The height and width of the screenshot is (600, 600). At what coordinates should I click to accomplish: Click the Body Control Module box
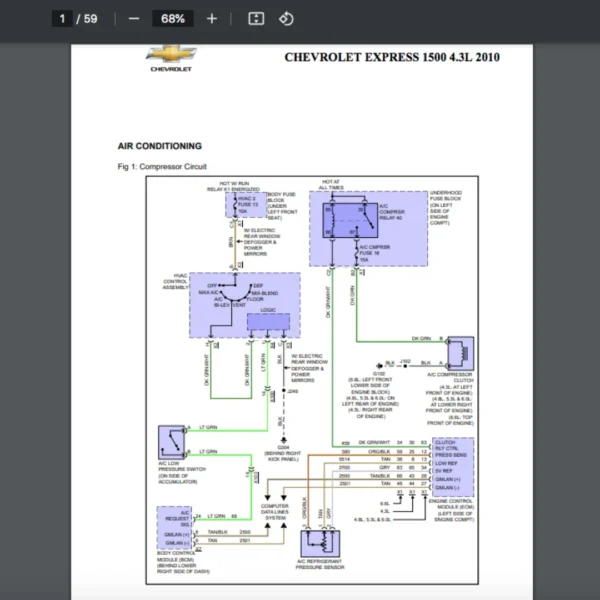pos(173,526)
